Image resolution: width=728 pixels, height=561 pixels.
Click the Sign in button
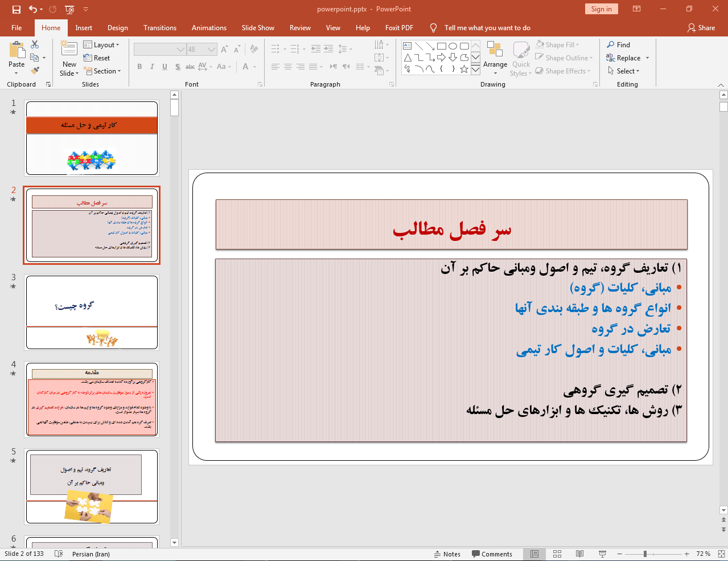pyautogui.click(x=601, y=9)
